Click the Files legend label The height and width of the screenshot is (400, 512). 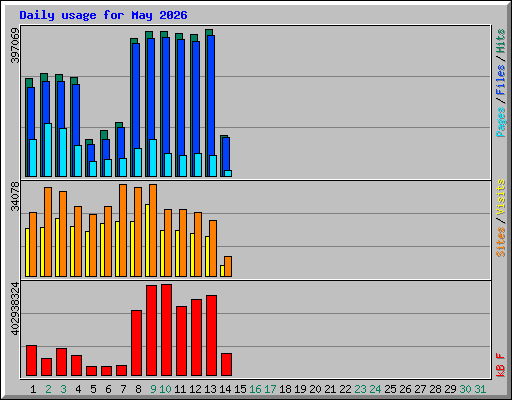[501, 80]
